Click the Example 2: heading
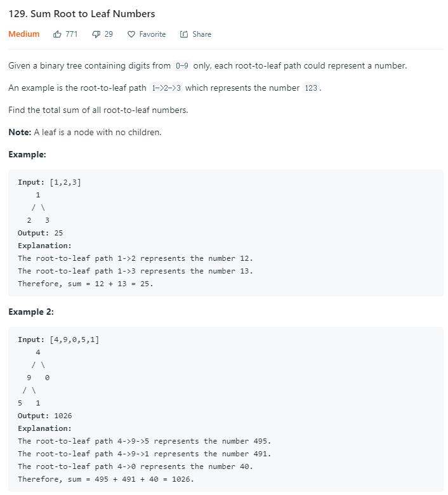 click(31, 312)
